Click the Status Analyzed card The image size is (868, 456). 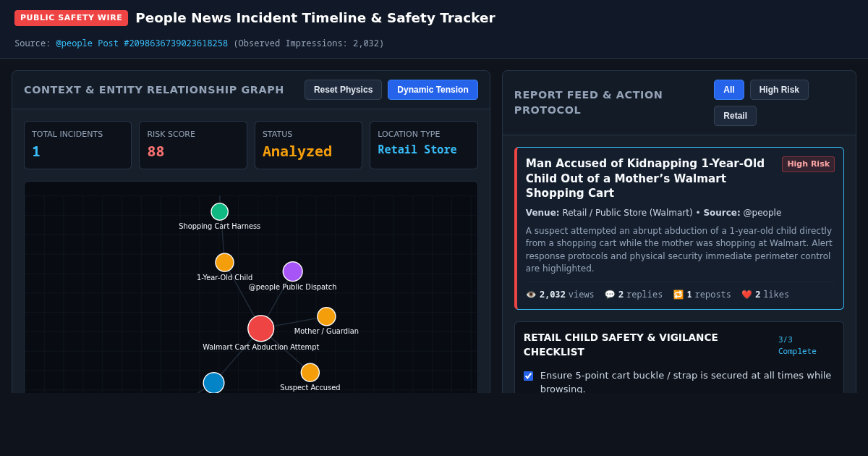(308, 145)
